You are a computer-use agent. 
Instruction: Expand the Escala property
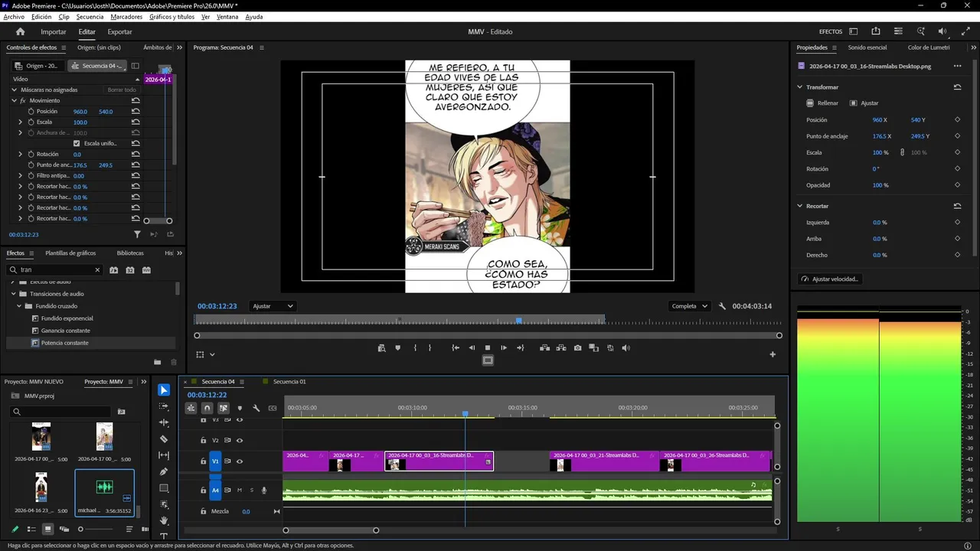point(21,122)
